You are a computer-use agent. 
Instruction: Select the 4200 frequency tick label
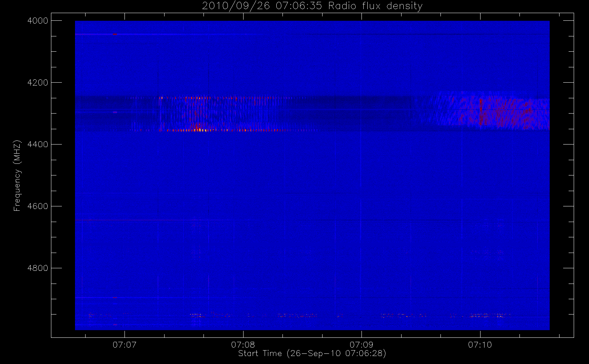pos(38,83)
